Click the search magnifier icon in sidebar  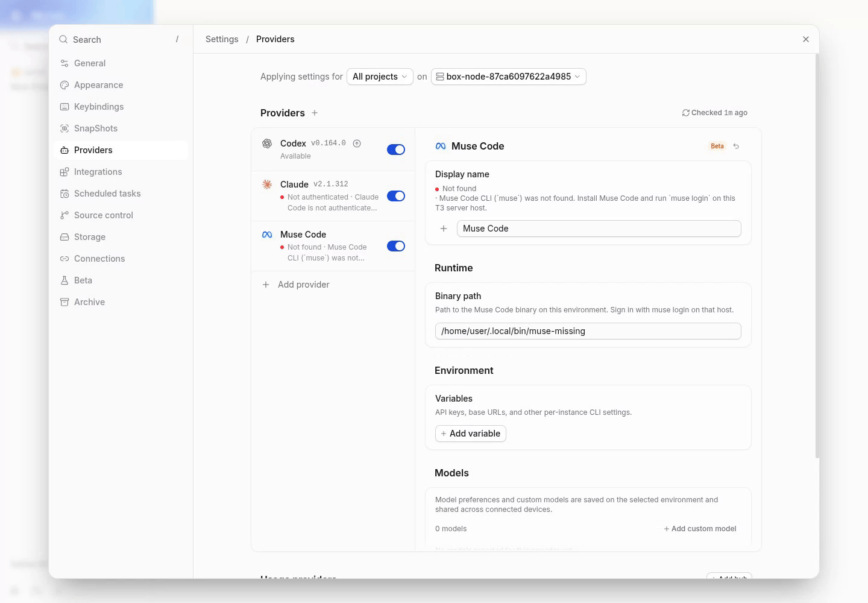tap(63, 39)
